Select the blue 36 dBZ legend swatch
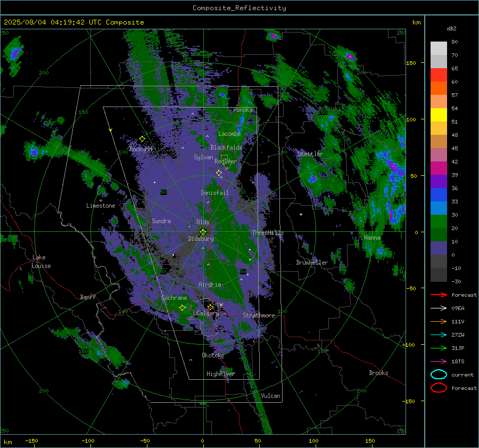This screenshot has height=448, width=479. pyautogui.click(x=439, y=194)
